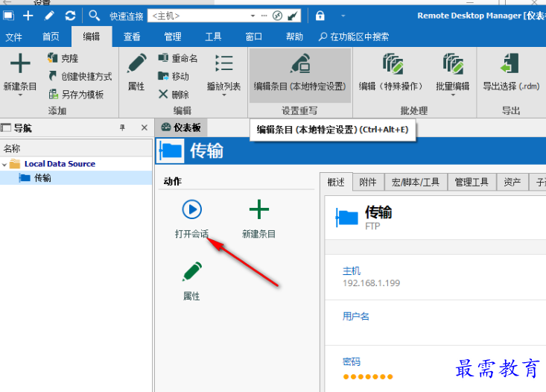The image size is (546, 392).
Task: Click the 用户名 field label
Action: click(x=355, y=317)
